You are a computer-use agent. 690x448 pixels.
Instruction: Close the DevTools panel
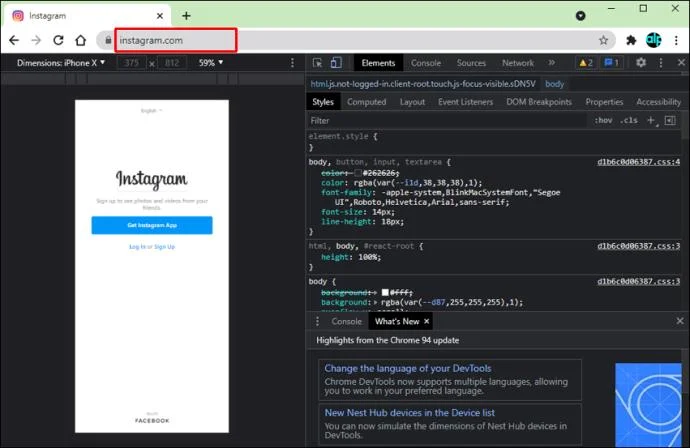click(x=681, y=63)
